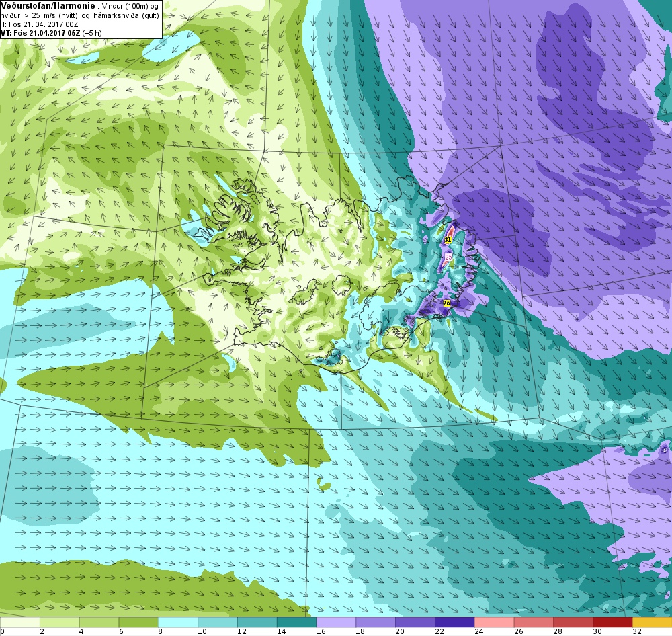672x636 pixels.
Task: Click the legend scale number "0"
Action: [2, 631]
